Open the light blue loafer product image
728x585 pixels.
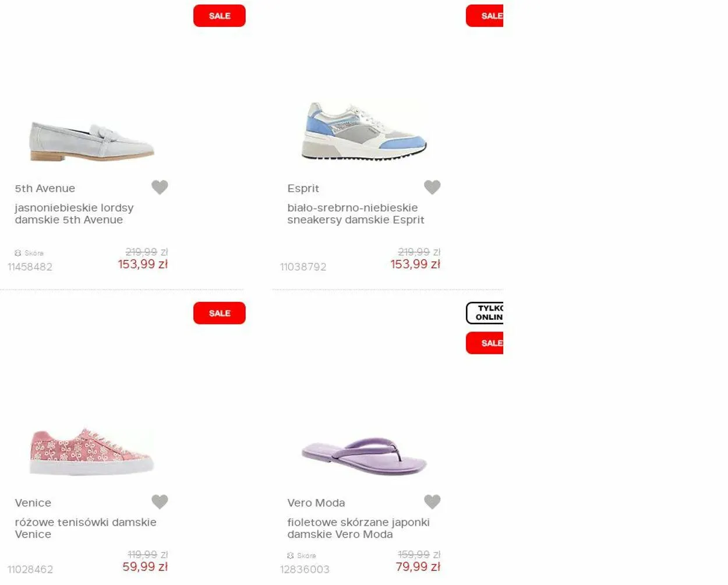pyautogui.click(x=92, y=142)
